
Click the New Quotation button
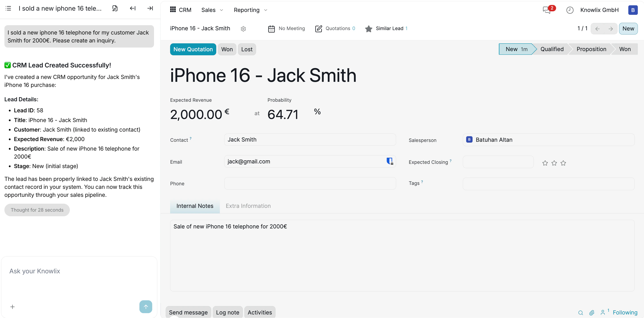point(193,49)
